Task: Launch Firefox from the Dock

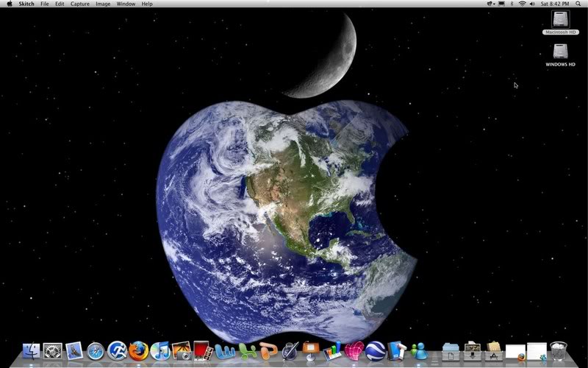Action: [138, 351]
